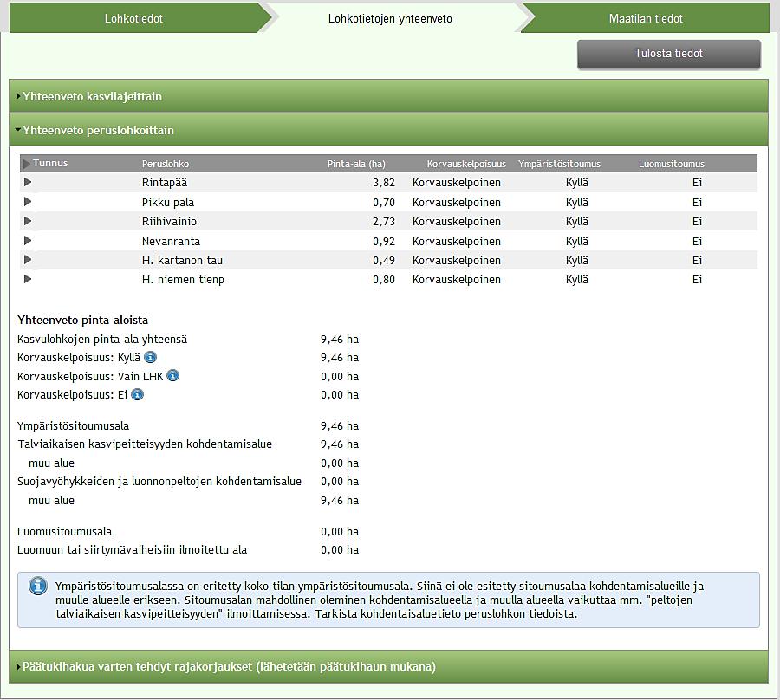Click the 3,82 area value for Rintapää
Image resolution: width=780 pixels, height=700 pixels.
pyautogui.click(x=384, y=183)
